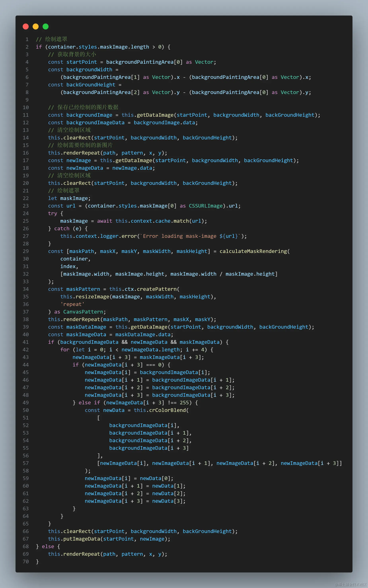The height and width of the screenshot is (588, 368).
Task: Click the 'calculateMaskRendering(' call
Action: [x=255, y=251]
